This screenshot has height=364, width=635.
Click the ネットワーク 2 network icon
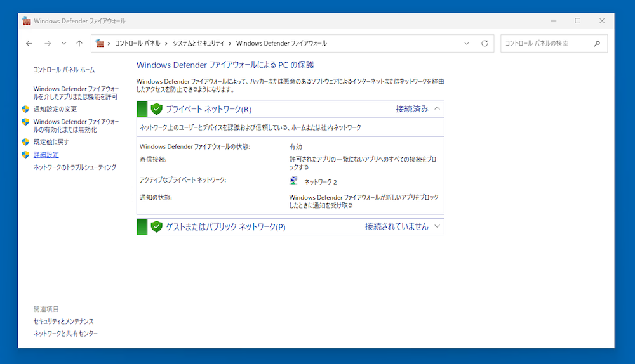pyautogui.click(x=293, y=181)
